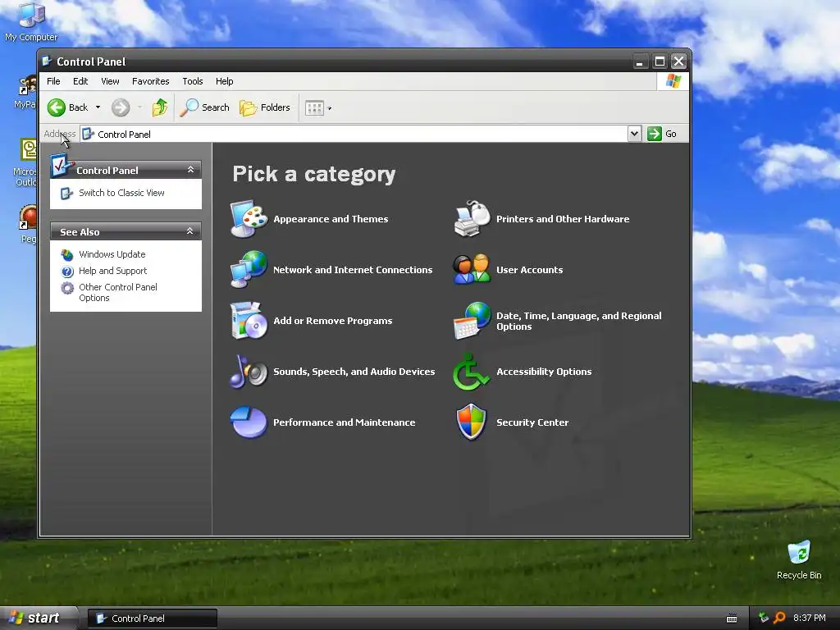
Task: Open the Views dropdown arrow
Action: (x=330, y=108)
